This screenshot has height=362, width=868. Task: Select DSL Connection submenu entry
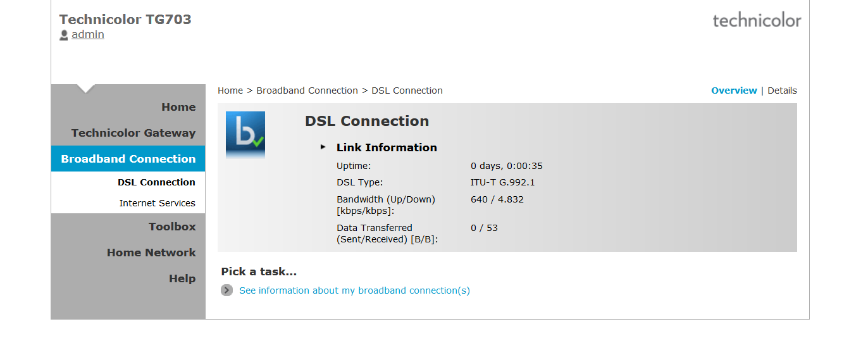[156, 182]
